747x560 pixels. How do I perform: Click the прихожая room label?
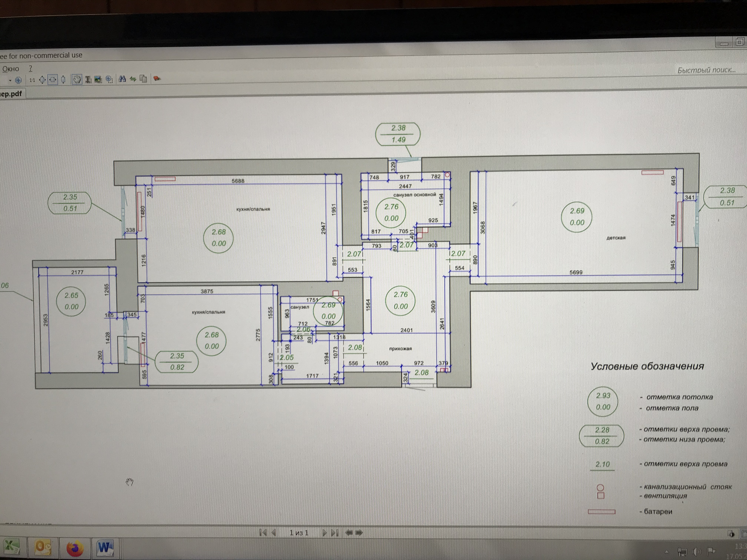click(400, 349)
